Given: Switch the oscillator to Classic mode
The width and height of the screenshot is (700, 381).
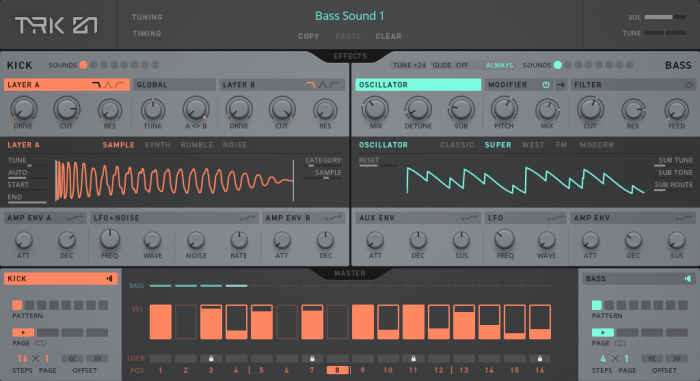Looking at the screenshot, I should [x=457, y=145].
